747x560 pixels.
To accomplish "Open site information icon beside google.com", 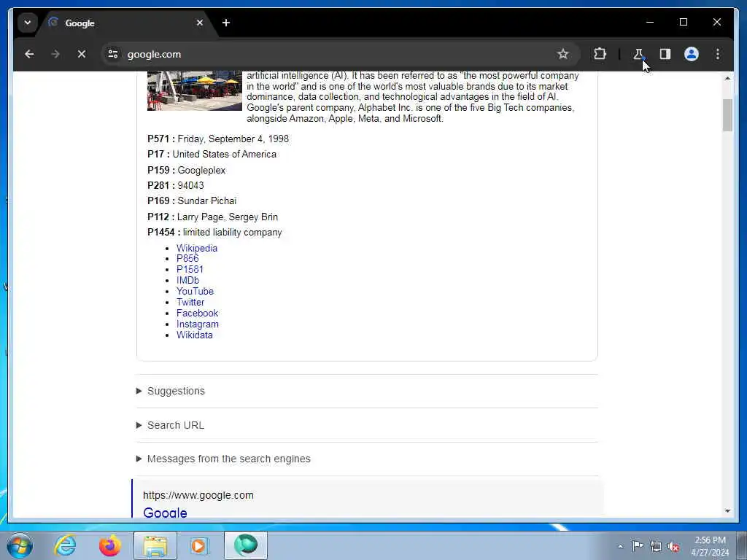I will point(113,54).
